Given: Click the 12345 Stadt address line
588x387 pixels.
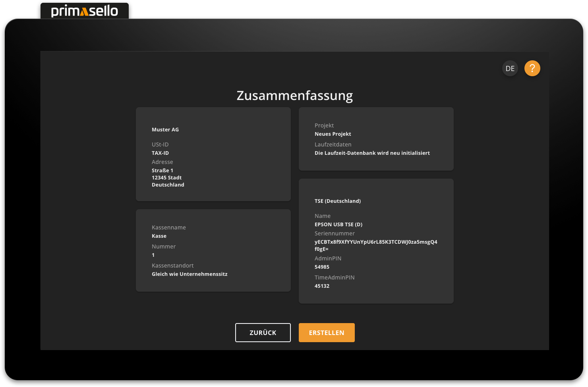Looking at the screenshot, I should click(166, 178).
